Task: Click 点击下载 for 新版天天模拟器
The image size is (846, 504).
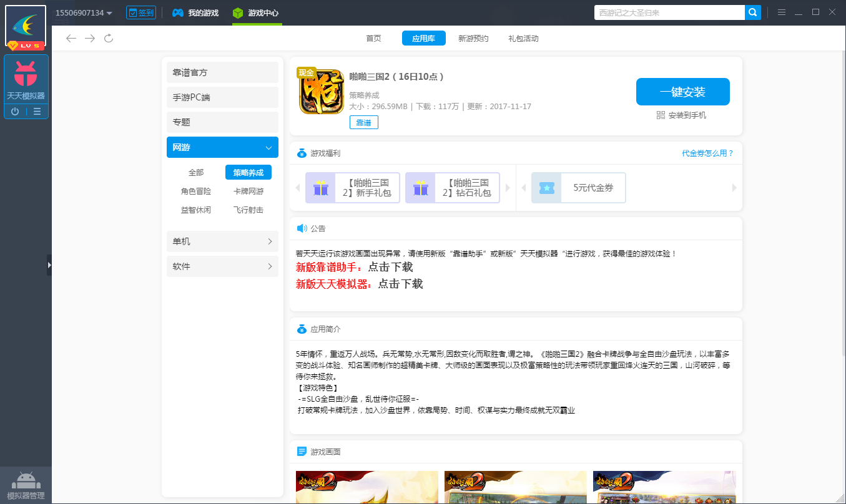Action: tap(400, 284)
